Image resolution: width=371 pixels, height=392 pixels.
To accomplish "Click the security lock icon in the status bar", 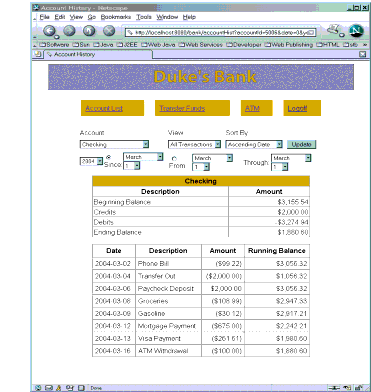I will pos(359,388).
